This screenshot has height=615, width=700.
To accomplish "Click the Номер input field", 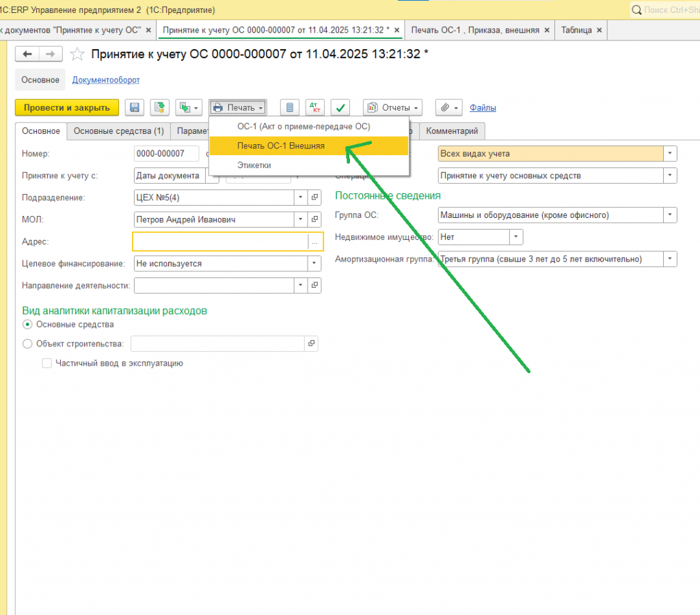I will [166, 154].
